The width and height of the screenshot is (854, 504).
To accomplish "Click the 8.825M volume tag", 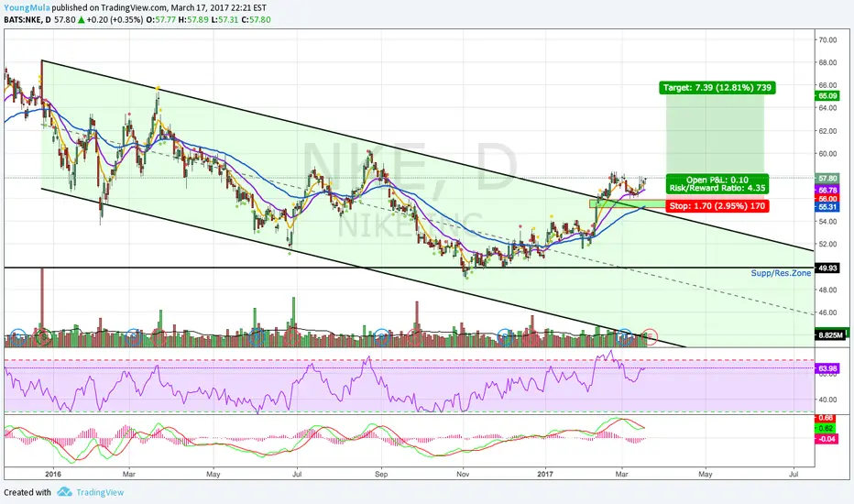I will [x=830, y=335].
